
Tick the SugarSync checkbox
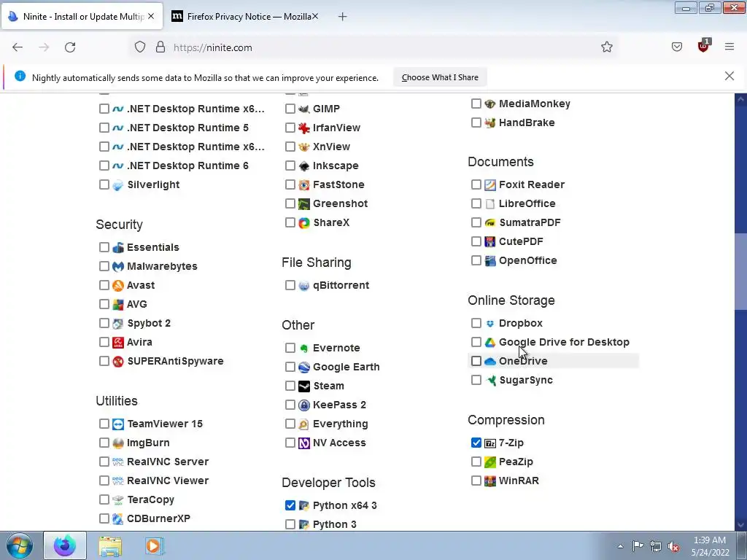476,380
